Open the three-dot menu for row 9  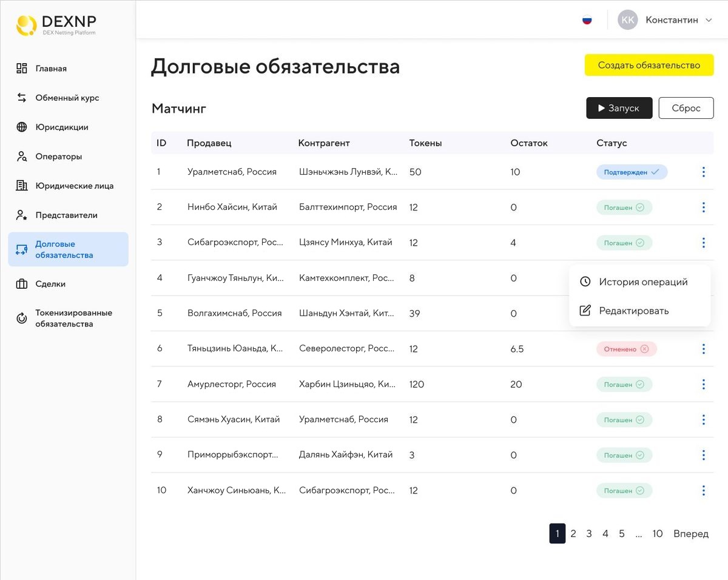703,455
